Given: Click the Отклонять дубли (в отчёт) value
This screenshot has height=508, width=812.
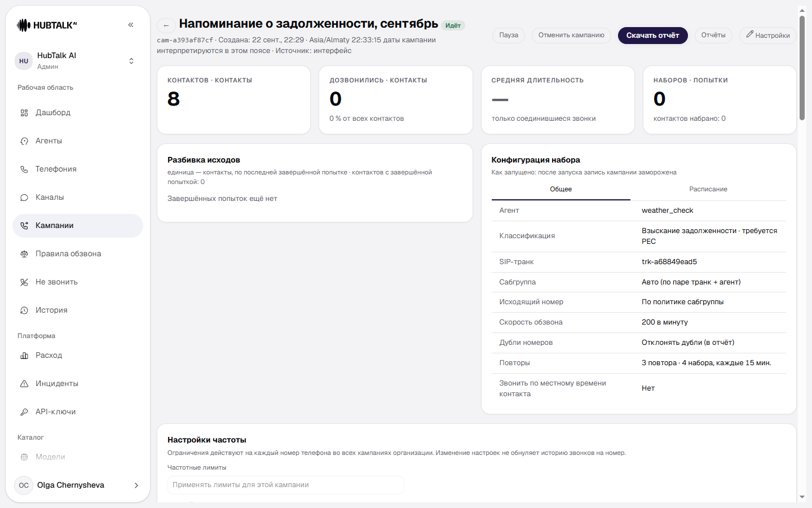Looking at the screenshot, I should pos(688,343).
